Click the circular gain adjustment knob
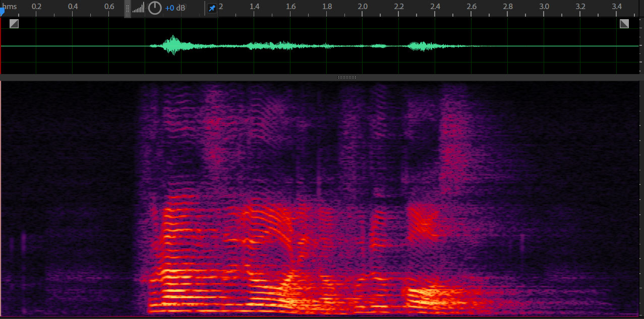This screenshot has width=644, height=319. point(155,8)
